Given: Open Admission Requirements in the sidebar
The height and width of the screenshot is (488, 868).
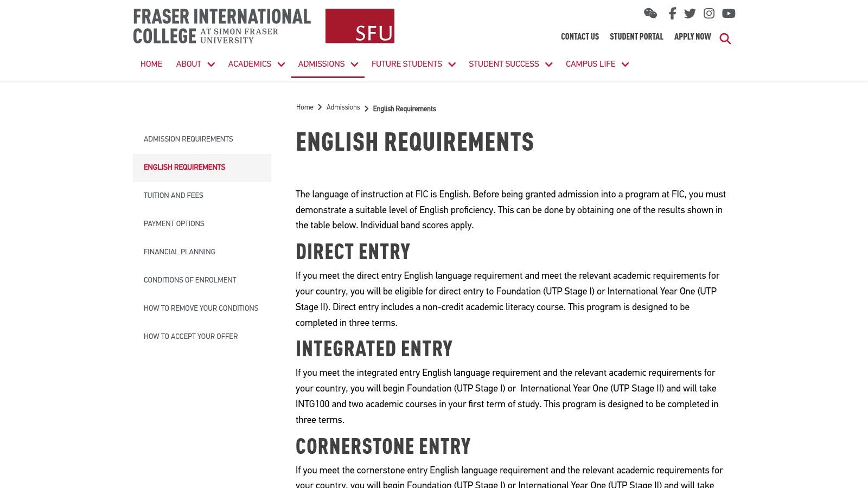Looking at the screenshot, I should tap(202, 139).
